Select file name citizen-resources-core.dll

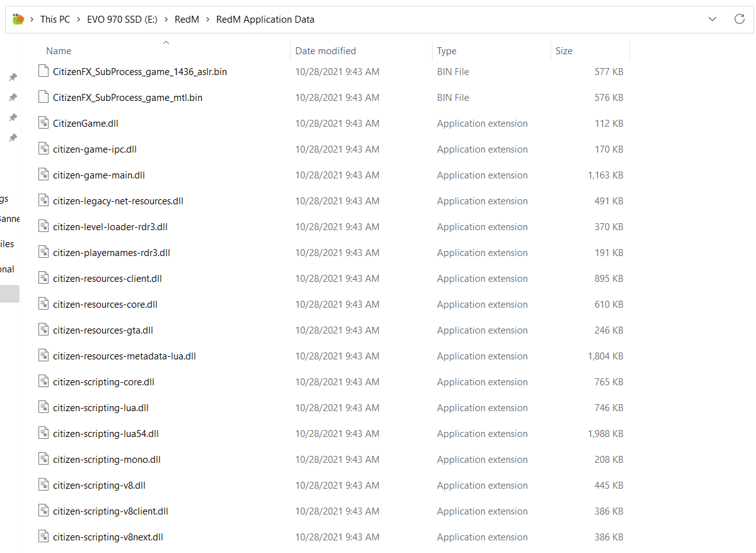click(105, 305)
